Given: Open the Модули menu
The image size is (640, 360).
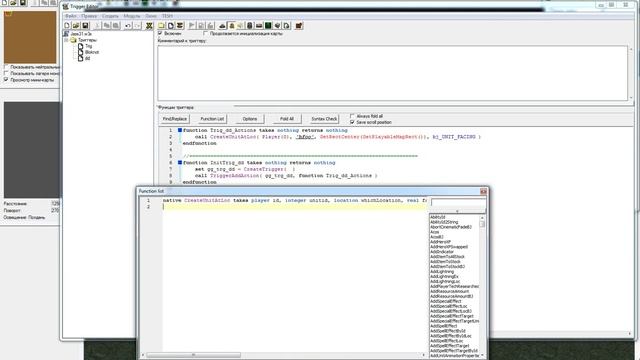Looking at the screenshot, I should [132, 16].
